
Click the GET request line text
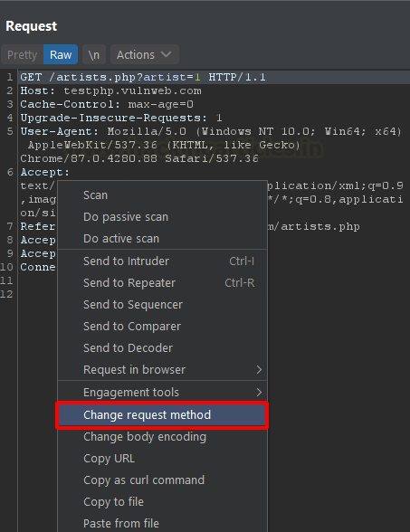pyautogui.click(x=143, y=77)
